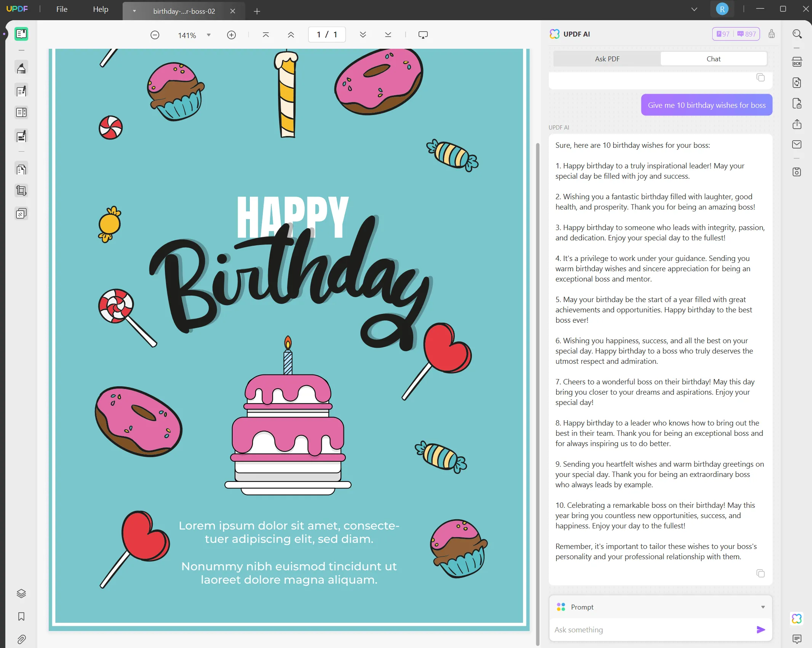Switch to the Ask PDF tab

point(606,59)
